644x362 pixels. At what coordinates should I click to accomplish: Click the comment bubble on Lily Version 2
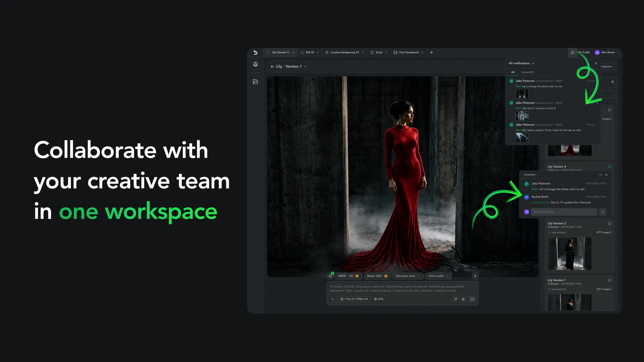pyautogui.click(x=610, y=223)
